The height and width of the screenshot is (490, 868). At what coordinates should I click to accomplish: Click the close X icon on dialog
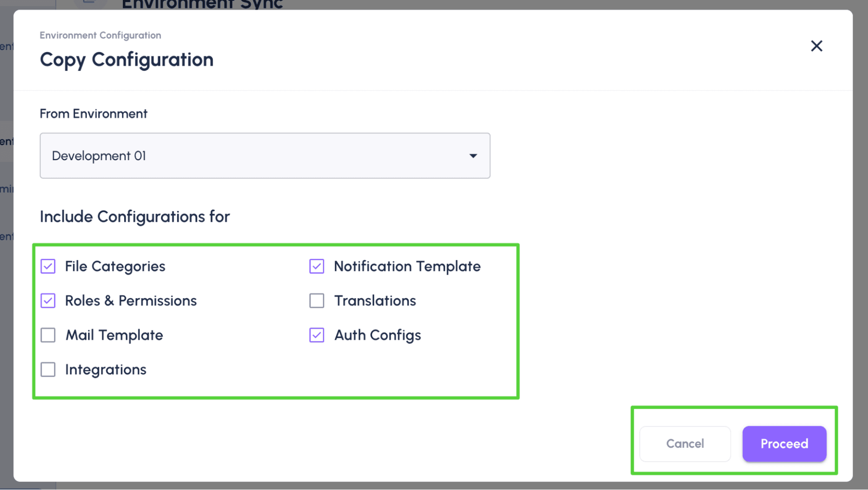pyautogui.click(x=817, y=46)
